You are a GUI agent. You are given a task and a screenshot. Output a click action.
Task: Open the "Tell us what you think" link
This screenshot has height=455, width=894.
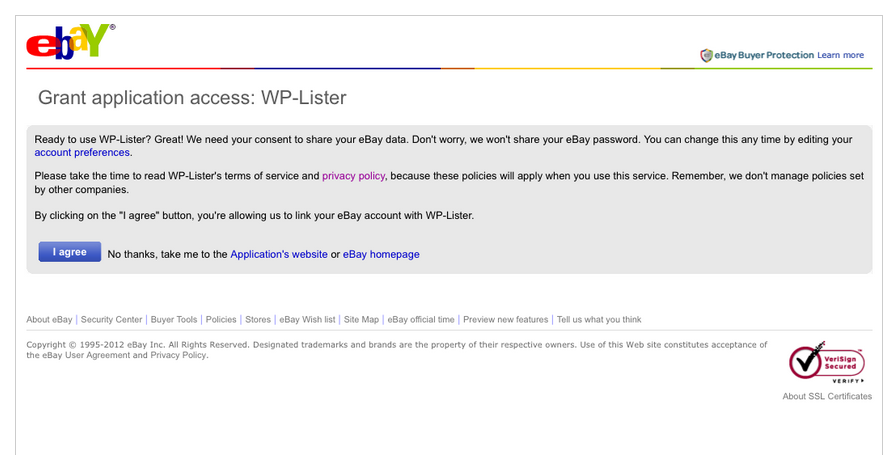pos(599,320)
